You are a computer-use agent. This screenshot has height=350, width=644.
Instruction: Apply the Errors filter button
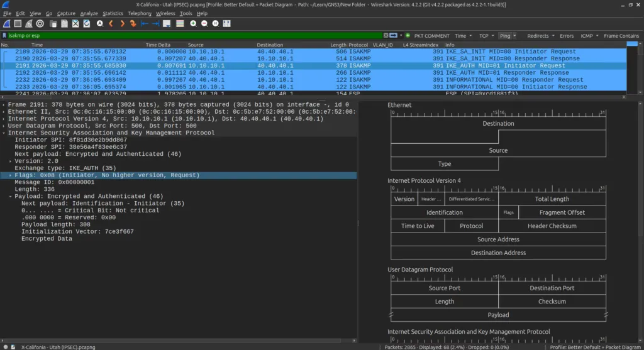coord(567,36)
